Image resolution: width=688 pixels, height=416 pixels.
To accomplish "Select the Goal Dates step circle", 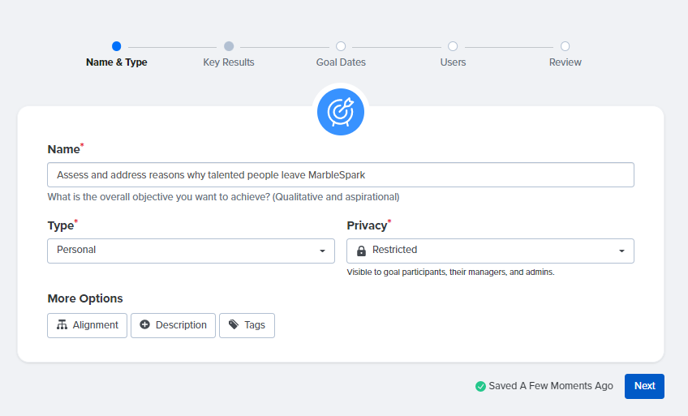I will [x=341, y=46].
